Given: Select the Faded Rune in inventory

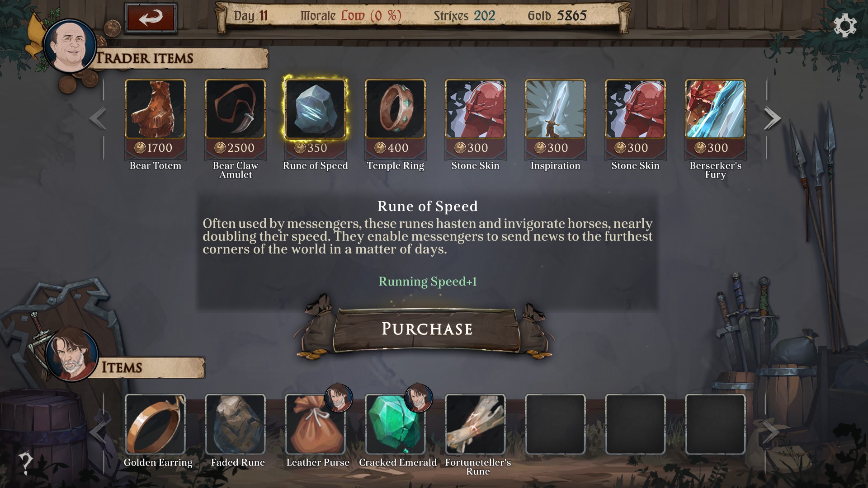Looking at the screenshot, I should [235, 424].
